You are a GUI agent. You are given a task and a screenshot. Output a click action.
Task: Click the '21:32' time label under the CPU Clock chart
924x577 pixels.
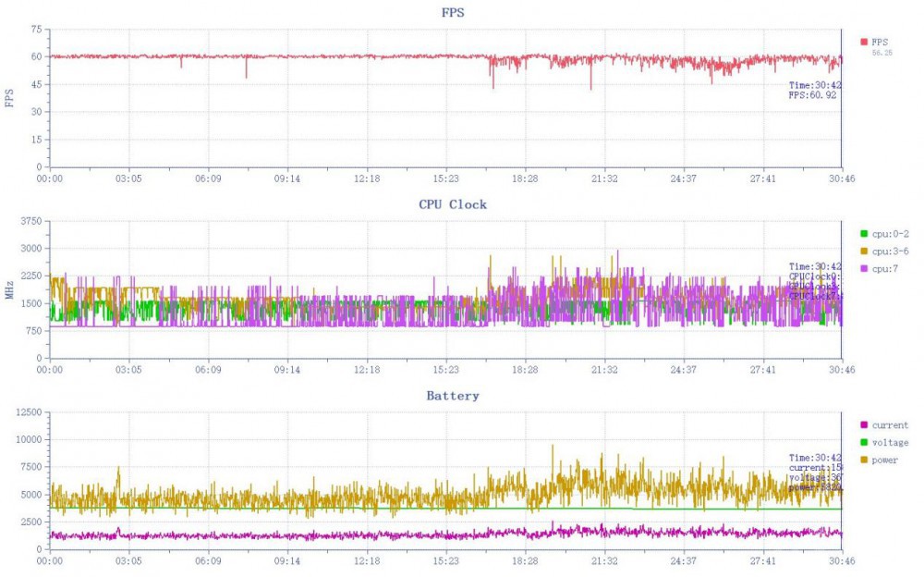point(604,370)
